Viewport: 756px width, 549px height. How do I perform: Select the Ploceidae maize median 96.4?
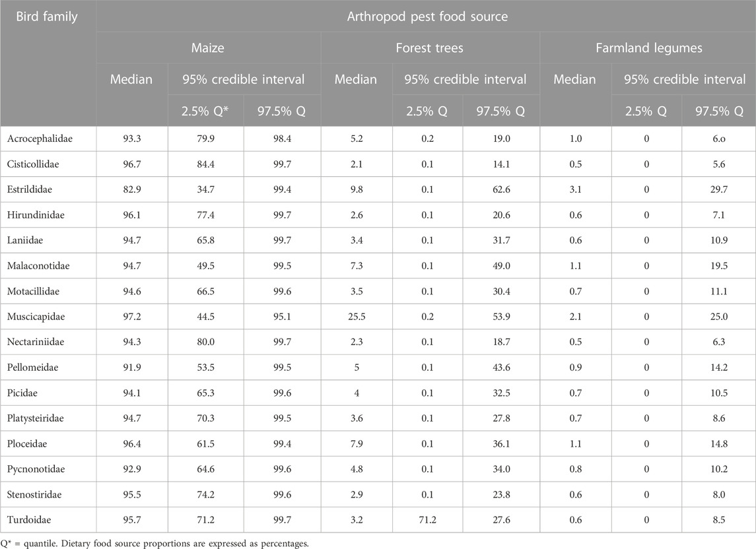[x=131, y=444]
